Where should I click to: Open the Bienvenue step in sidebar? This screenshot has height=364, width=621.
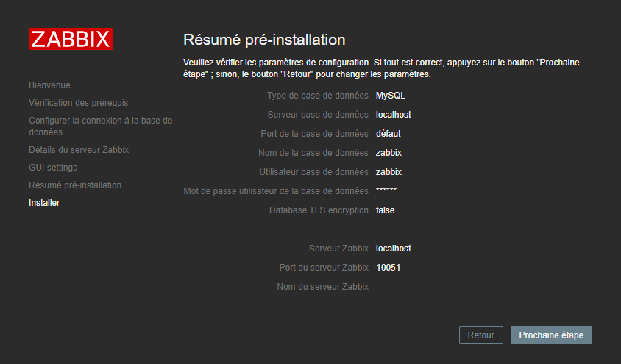(x=49, y=85)
